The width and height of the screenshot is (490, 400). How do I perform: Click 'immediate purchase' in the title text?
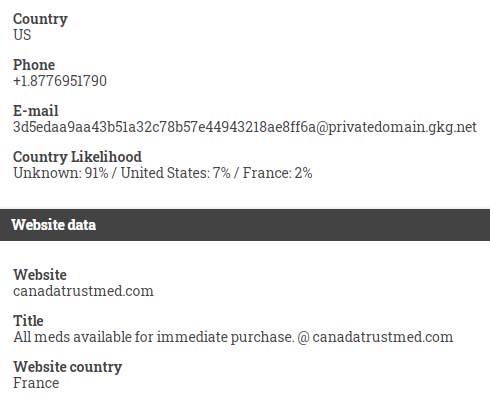click(226, 337)
